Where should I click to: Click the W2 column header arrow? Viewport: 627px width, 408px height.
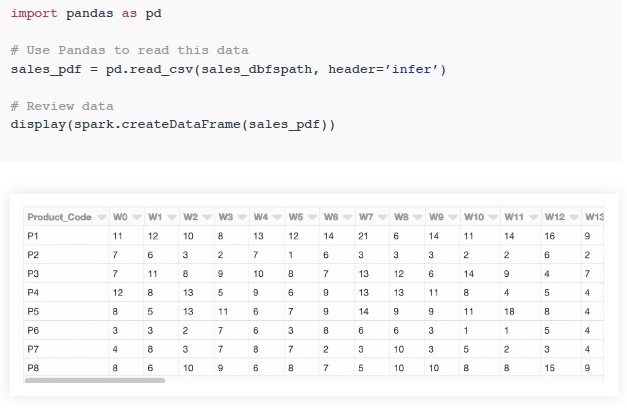pyautogui.click(x=207, y=217)
